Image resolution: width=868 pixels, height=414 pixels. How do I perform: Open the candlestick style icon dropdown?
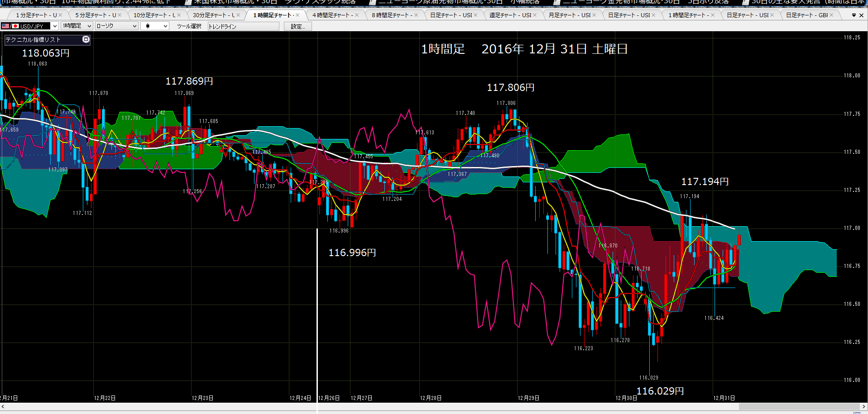[x=154, y=26]
